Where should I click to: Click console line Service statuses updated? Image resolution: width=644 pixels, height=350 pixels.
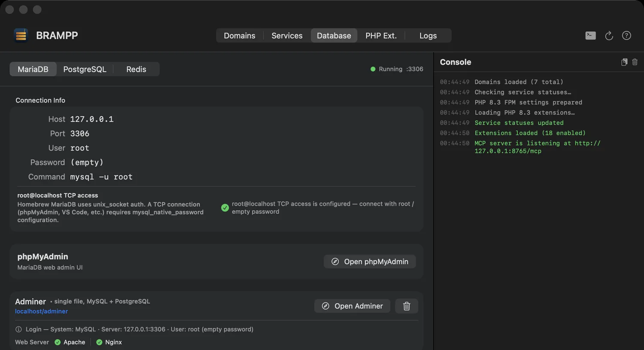point(519,123)
